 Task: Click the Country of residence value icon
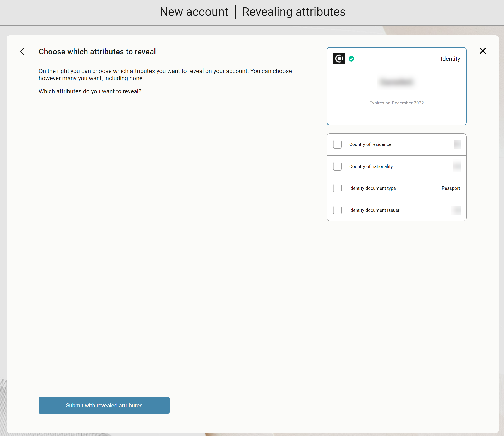coord(458,144)
